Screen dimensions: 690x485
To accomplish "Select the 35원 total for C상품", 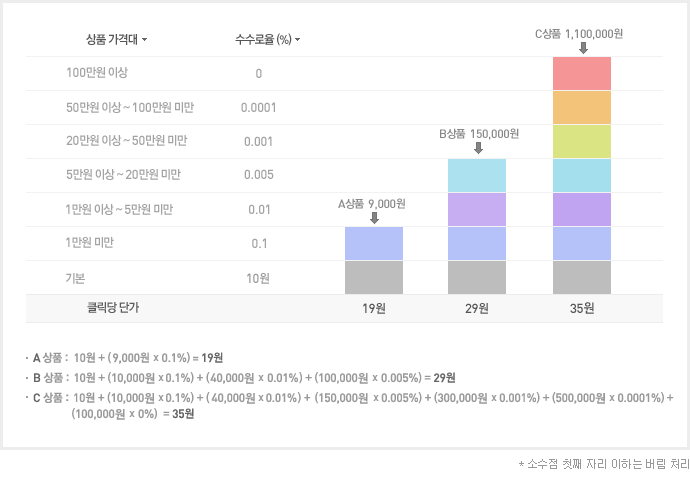I will click(x=582, y=309).
